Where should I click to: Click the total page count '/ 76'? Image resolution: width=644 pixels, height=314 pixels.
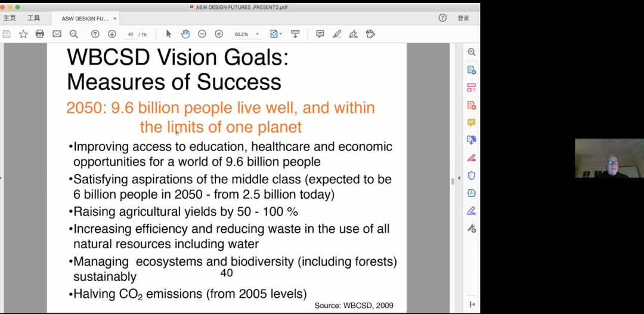tap(143, 35)
